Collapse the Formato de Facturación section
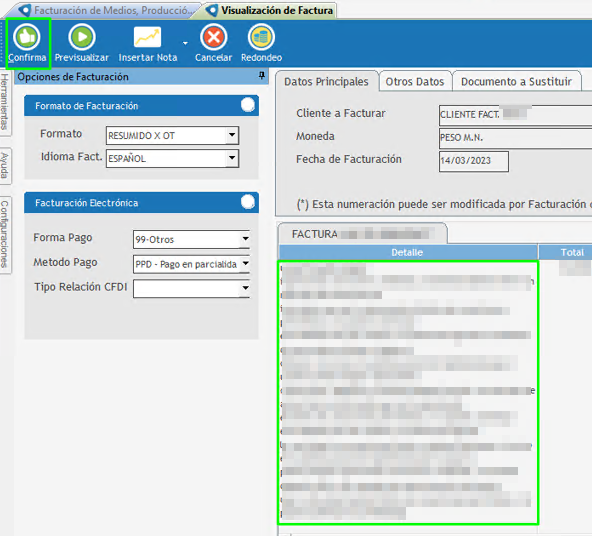 [248, 105]
